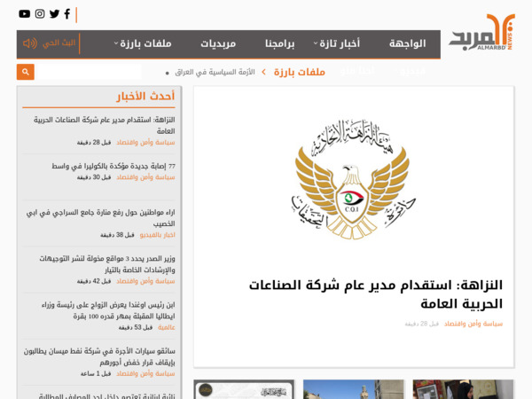Open sidebar story النزاهة: استقدام مدير عام

(104, 125)
